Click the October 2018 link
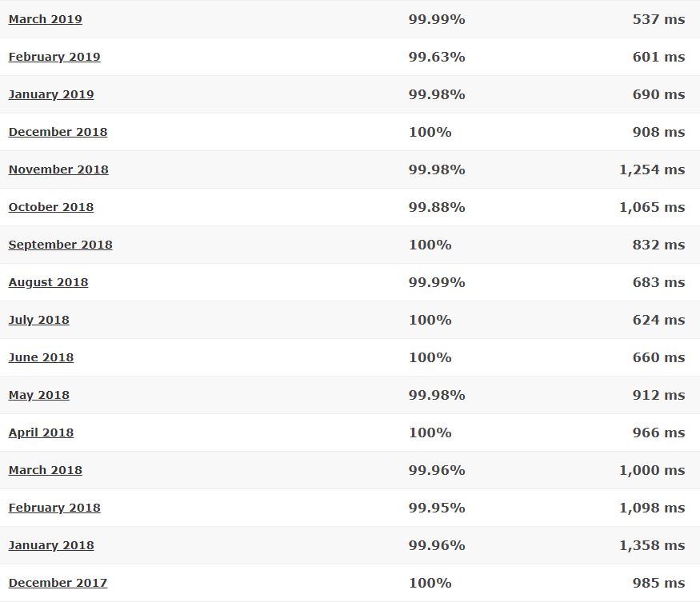 point(51,207)
